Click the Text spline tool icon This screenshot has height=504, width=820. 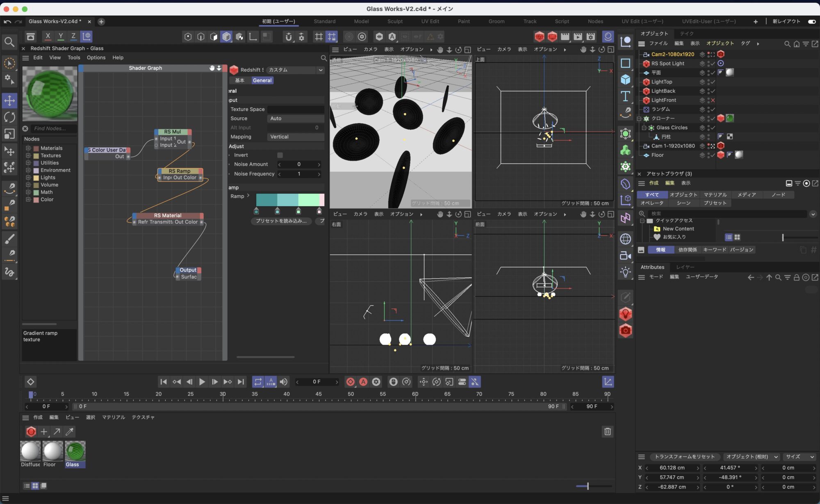(x=625, y=96)
